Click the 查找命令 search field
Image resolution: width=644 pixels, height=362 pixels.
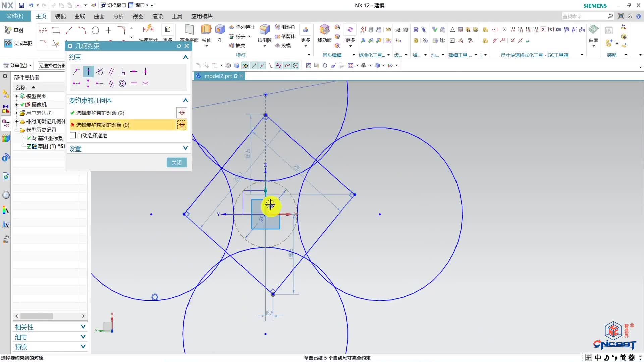(x=584, y=16)
